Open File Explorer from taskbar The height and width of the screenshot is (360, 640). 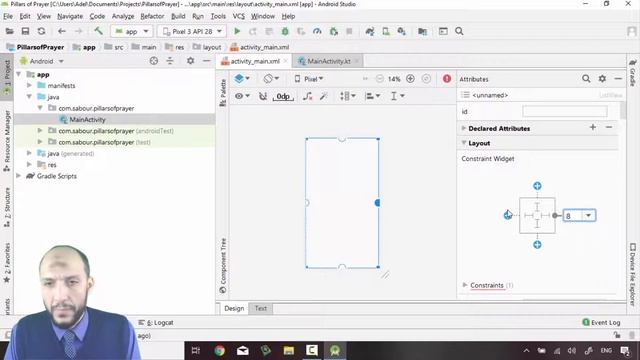(289, 351)
